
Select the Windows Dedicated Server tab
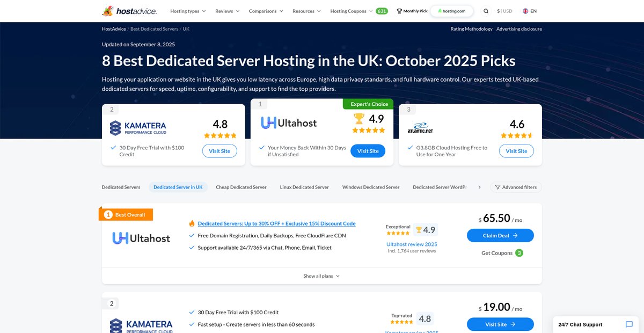point(371,187)
